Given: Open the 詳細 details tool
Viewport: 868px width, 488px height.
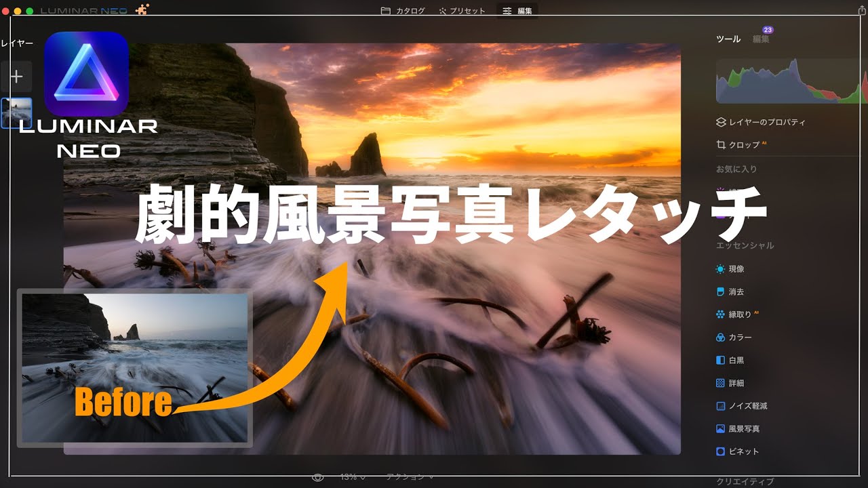Looking at the screenshot, I should 730,383.
